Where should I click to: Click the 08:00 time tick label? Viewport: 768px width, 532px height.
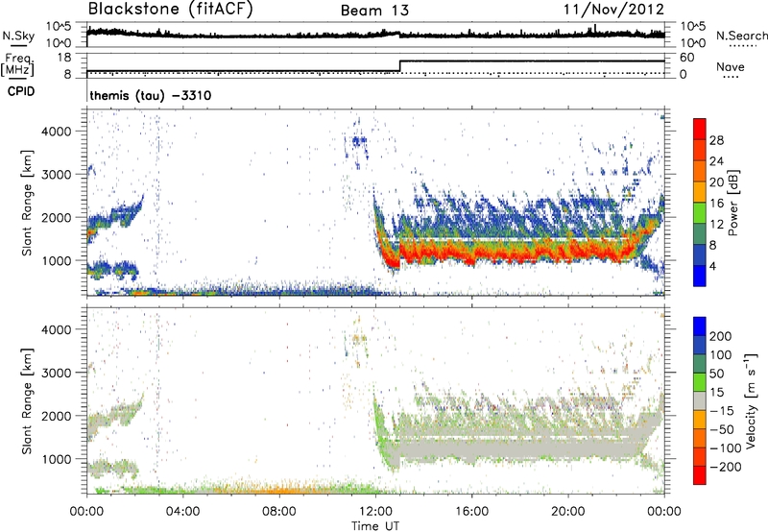[x=279, y=512]
